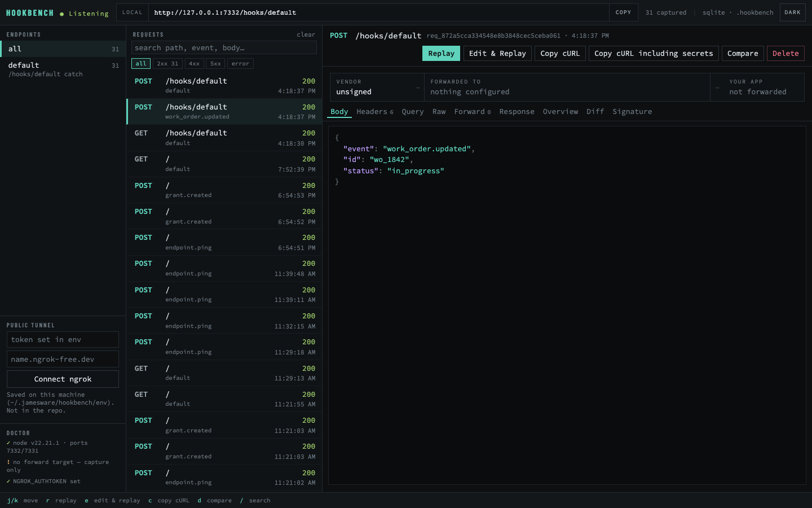Screen dimensions: 812x508
Task: Select the 'all' endpoints entry
Action: 63,49
